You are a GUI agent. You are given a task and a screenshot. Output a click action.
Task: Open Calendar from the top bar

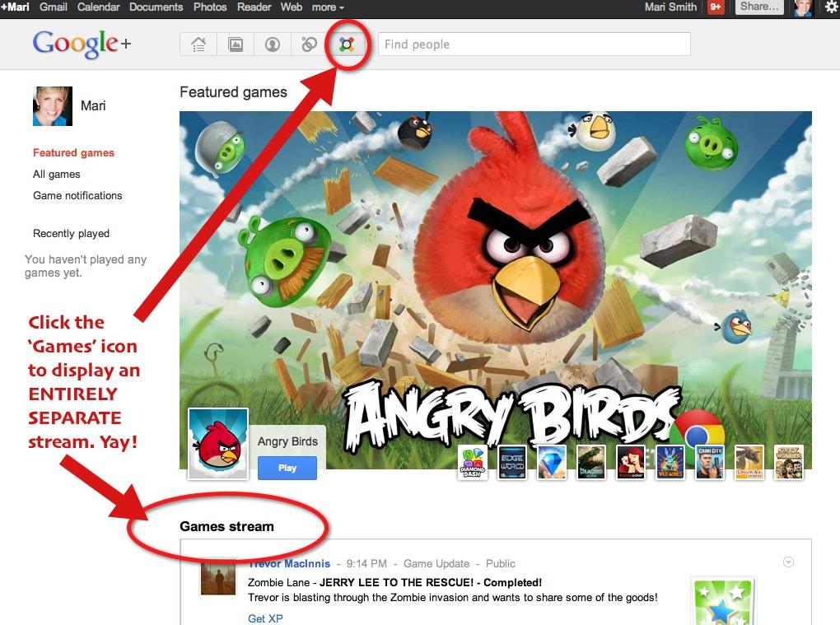pos(98,7)
